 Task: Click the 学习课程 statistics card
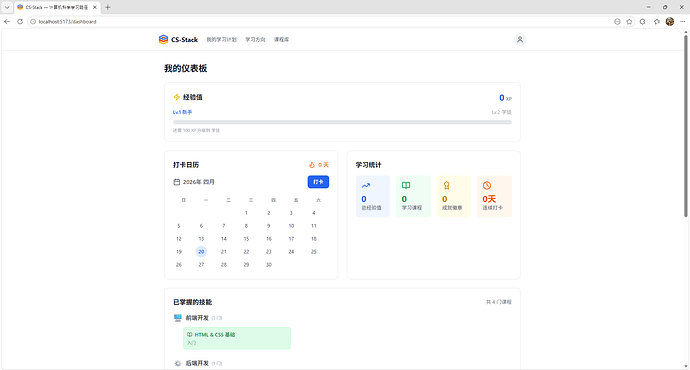point(413,196)
